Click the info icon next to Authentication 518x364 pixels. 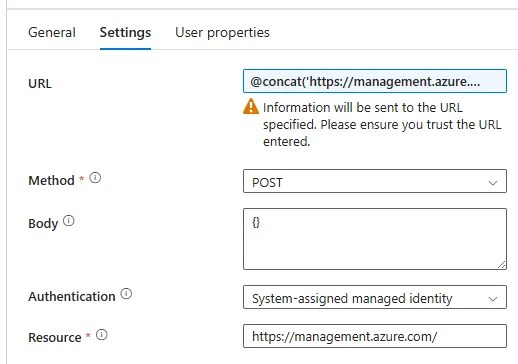point(126,294)
